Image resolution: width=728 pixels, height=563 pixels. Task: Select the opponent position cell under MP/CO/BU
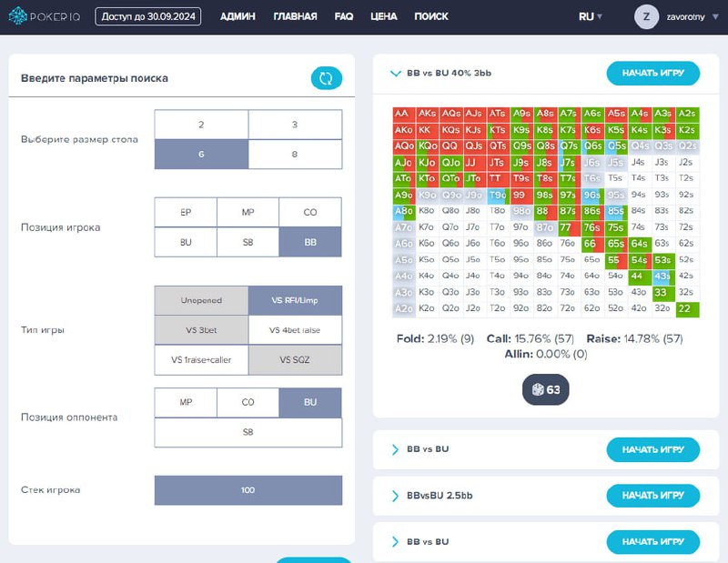pyautogui.click(x=248, y=432)
